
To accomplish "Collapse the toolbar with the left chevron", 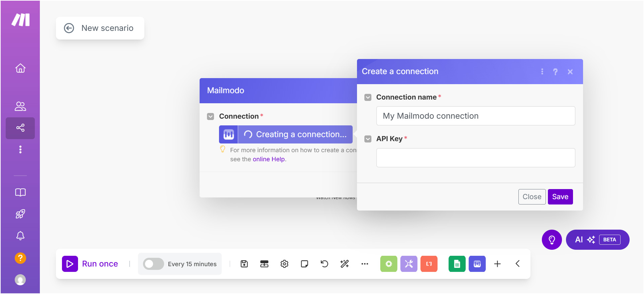I will click(x=517, y=264).
